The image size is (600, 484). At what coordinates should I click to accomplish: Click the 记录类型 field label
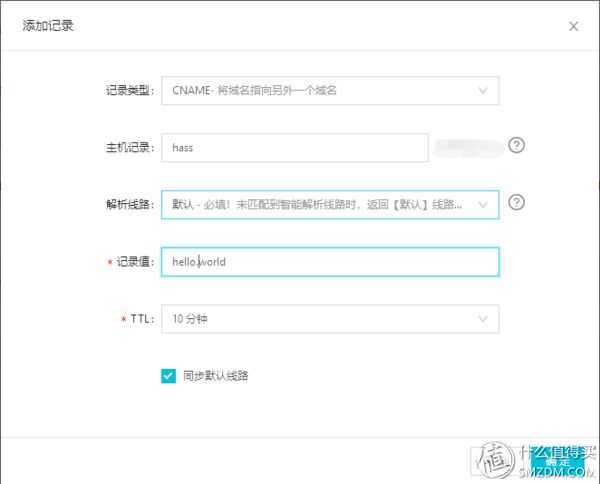pyautogui.click(x=130, y=91)
